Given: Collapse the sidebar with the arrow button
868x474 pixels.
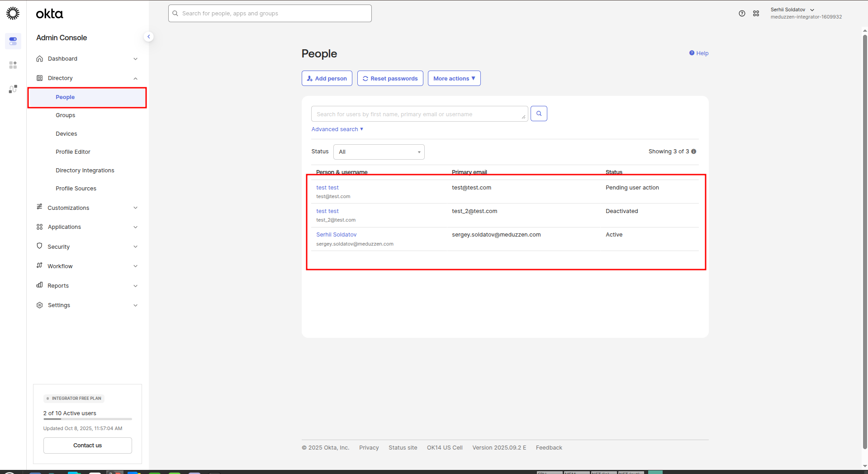Looking at the screenshot, I should (x=148, y=37).
